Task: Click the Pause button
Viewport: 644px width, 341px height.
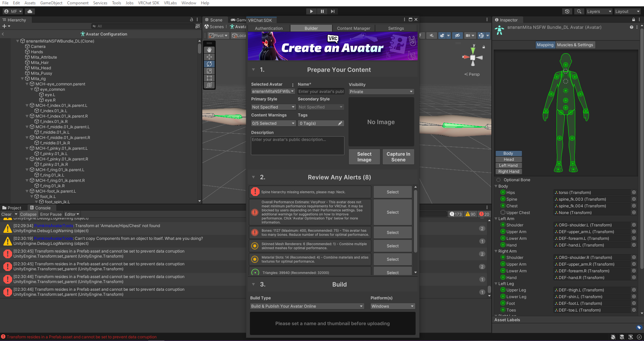Action: point(322,11)
